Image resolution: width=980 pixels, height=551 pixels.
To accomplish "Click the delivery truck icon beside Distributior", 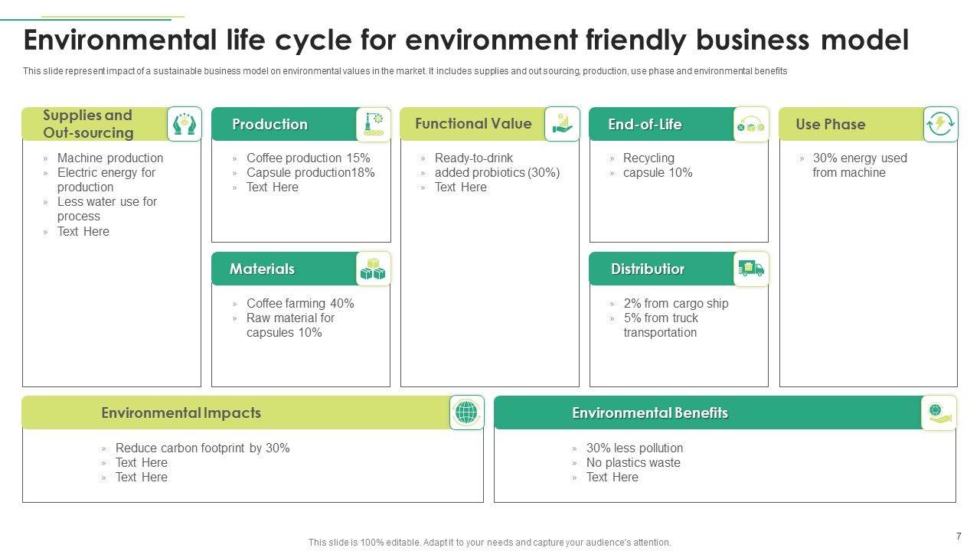I will pos(751,269).
